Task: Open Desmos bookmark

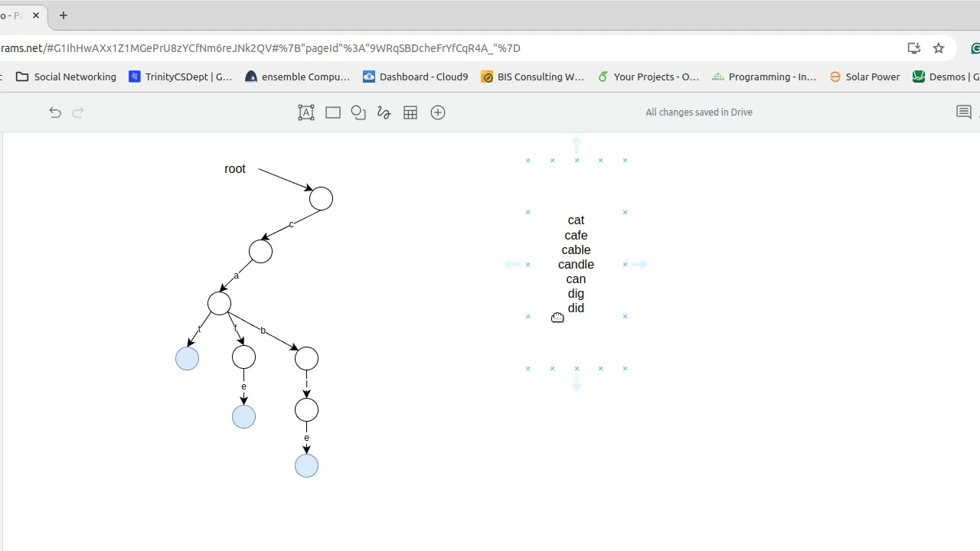Action: (946, 77)
